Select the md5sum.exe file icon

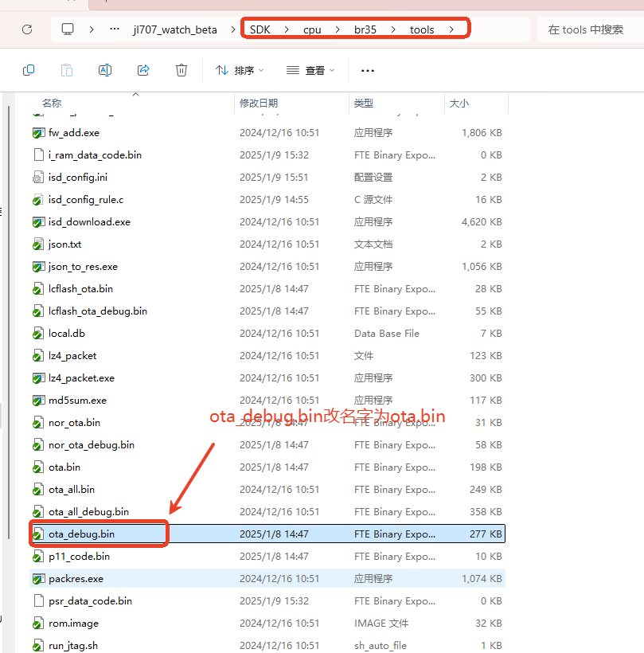click(x=38, y=401)
